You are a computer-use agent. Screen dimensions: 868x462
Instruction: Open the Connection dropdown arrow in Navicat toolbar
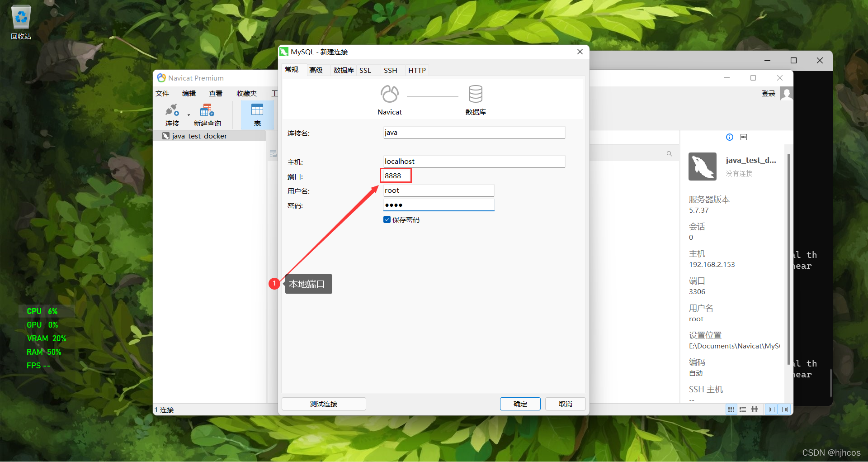point(189,115)
